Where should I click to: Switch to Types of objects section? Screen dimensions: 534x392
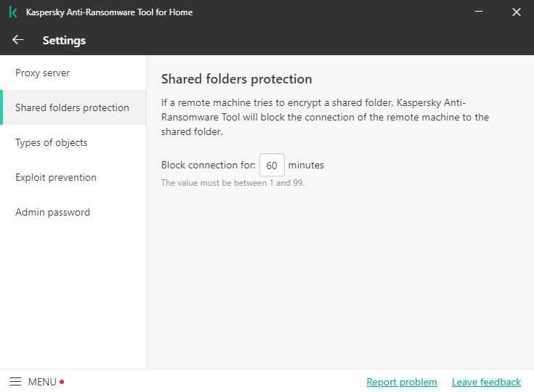click(51, 142)
